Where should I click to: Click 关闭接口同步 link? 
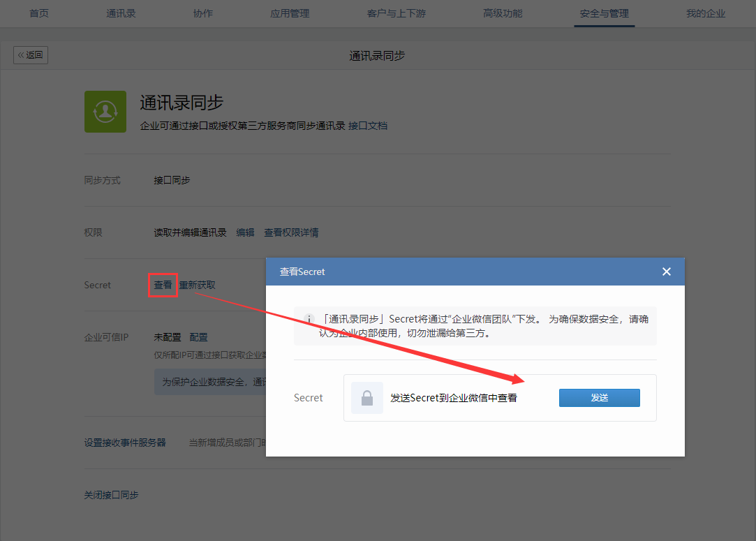click(111, 495)
